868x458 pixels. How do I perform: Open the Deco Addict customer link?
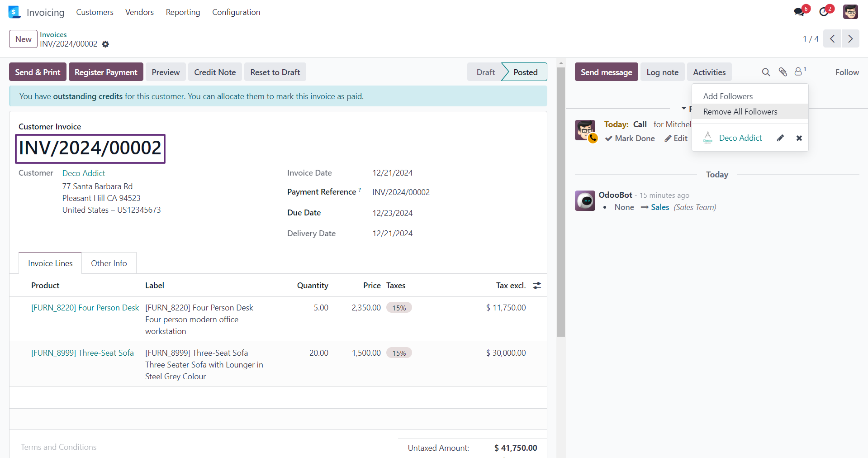84,173
